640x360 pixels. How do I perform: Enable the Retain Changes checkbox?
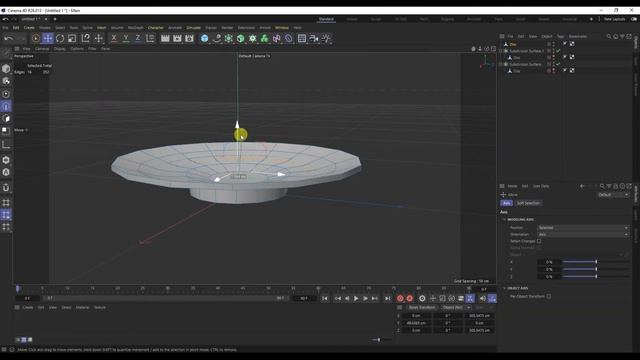click(539, 241)
